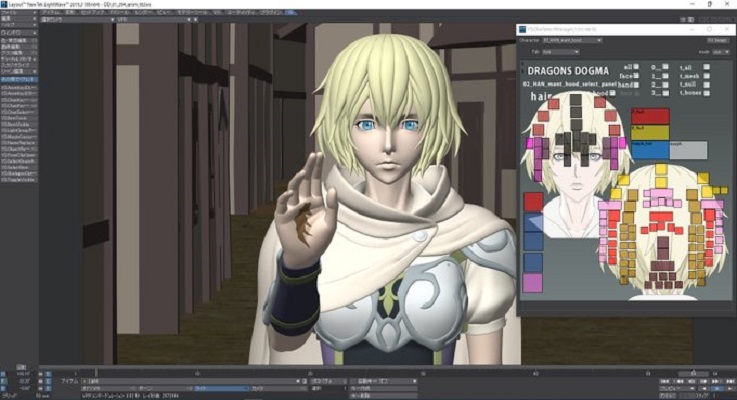The width and height of the screenshot is (737, 400).
Task: Open the viewport display mode dropdown
Action: (155, 20)
